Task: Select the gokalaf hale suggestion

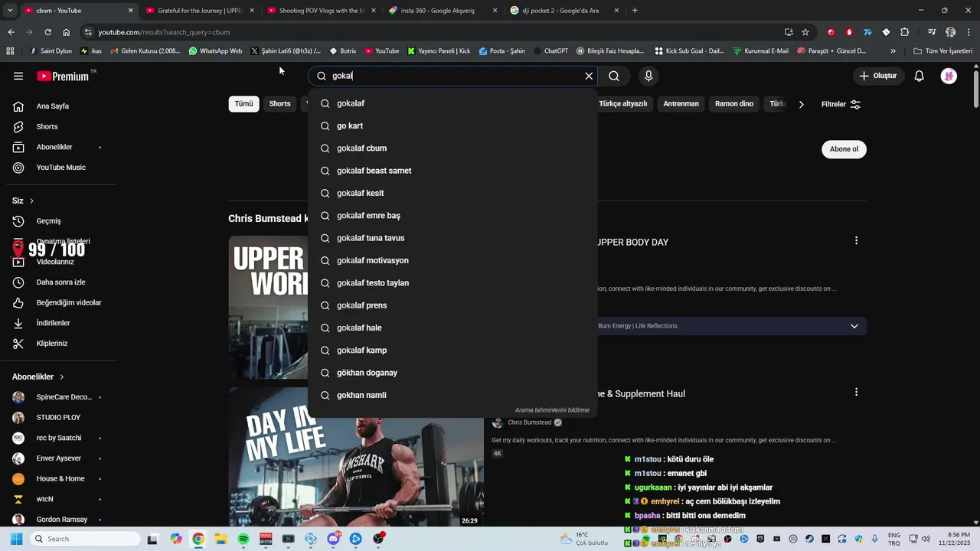Action: 452,328
